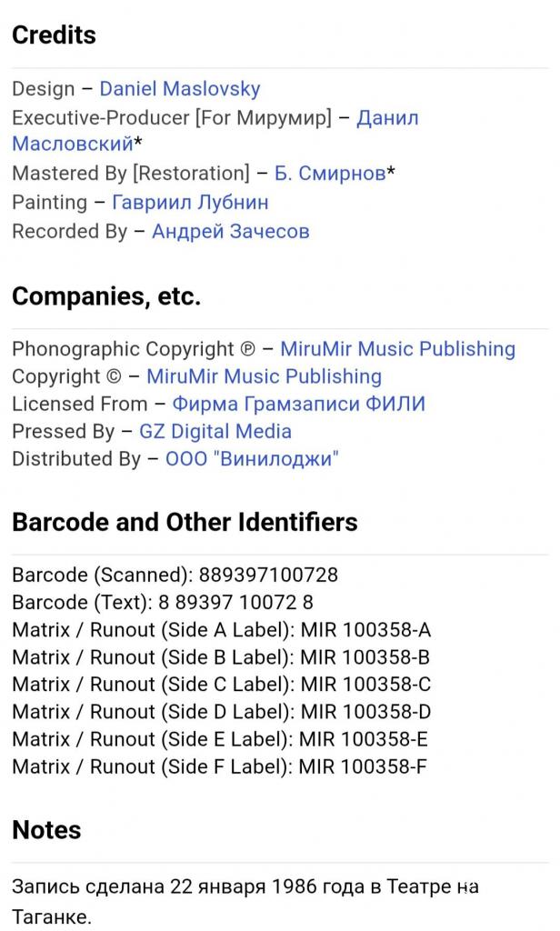Open Андрей Зачесов recording credit link
This screenshot has height=931, width=560.
click(x=230, y=232)
